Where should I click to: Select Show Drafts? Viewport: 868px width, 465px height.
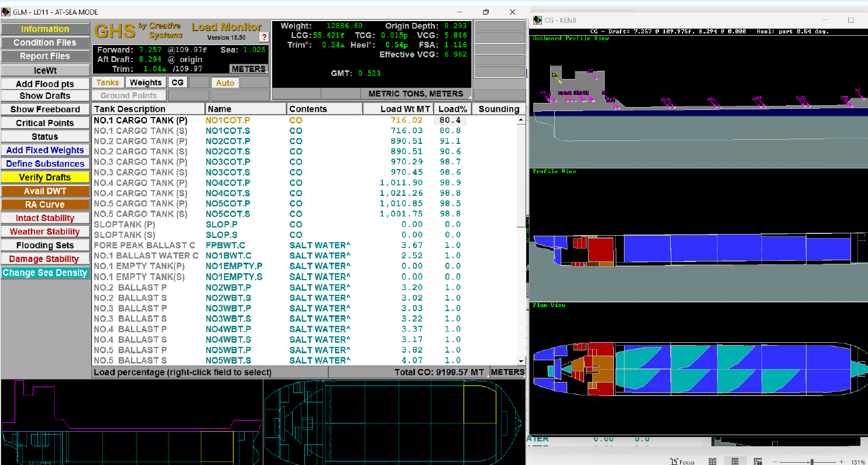coord(45,95)
